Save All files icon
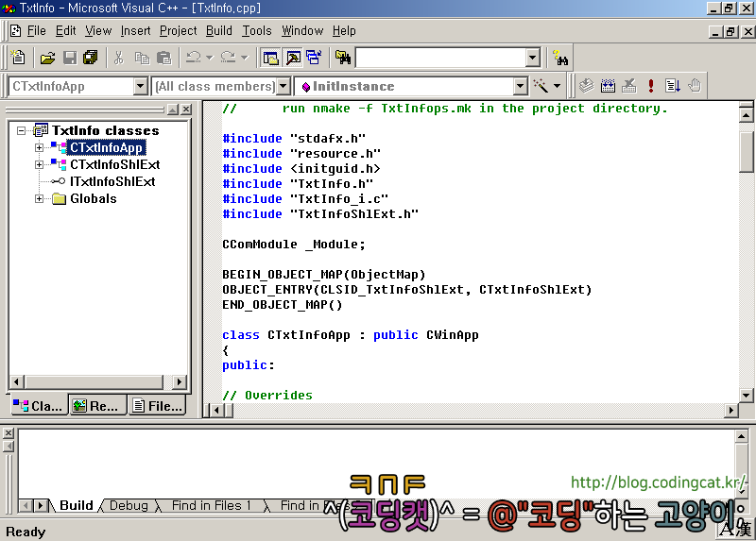 pyautogui.click(x=90, y=58)
